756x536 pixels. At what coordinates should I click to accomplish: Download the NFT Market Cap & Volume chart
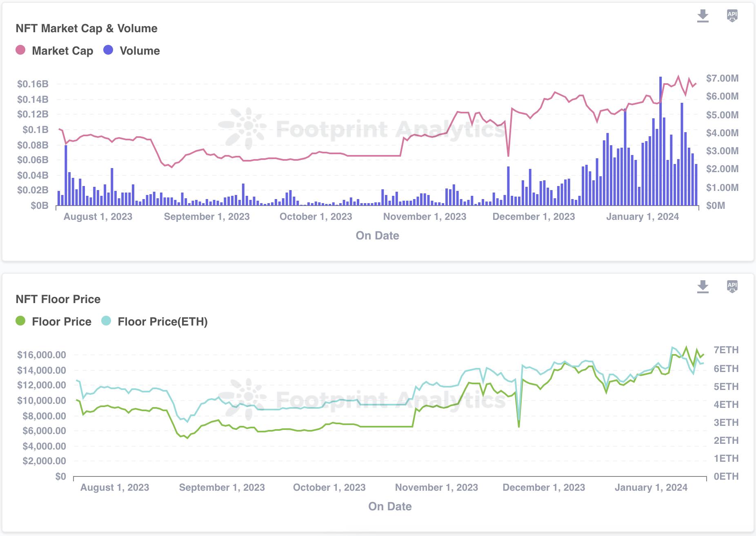tap(703, 16)
